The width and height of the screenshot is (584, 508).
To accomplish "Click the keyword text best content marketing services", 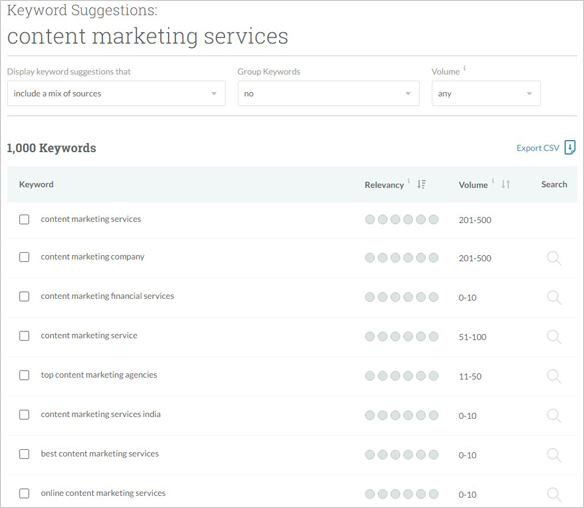I will click(x=99, y=454).
